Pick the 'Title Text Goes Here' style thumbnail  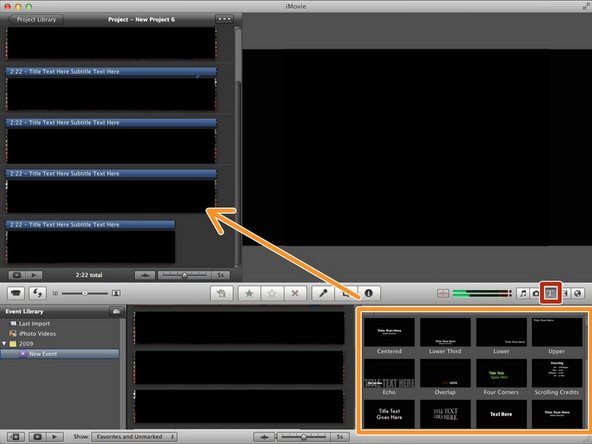[x=389, y=414]
